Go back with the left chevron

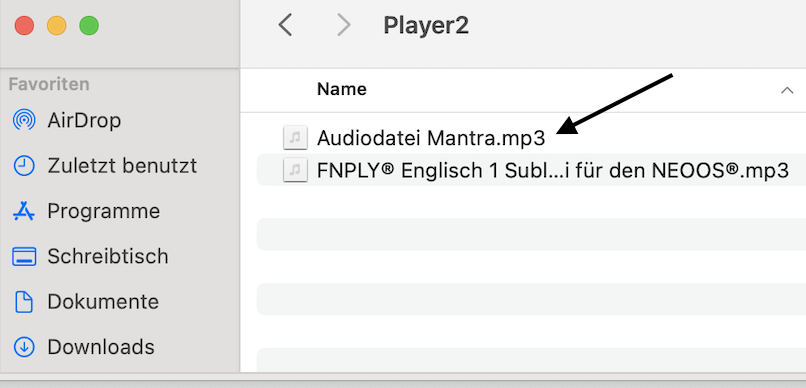click(x=285, y=25)
